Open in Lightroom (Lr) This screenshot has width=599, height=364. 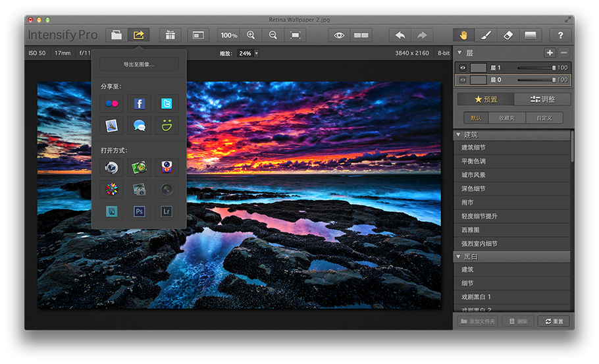(167, 211)
